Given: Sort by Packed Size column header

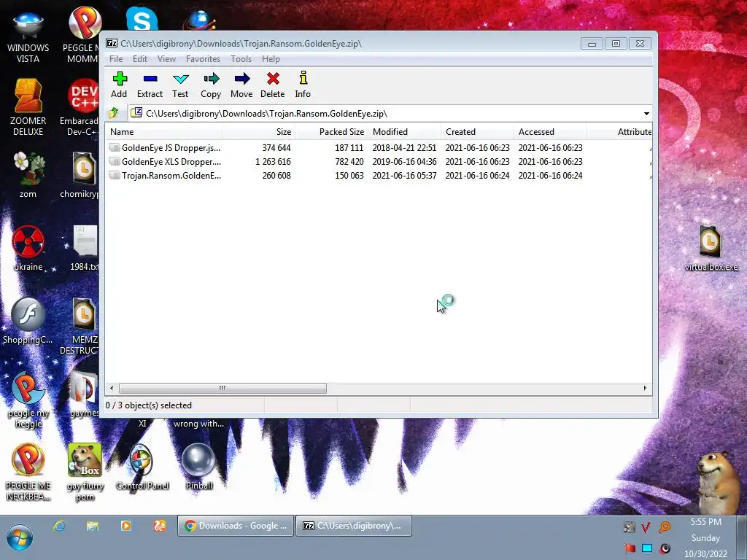Looking at the screenshot, I should (331, 132).
